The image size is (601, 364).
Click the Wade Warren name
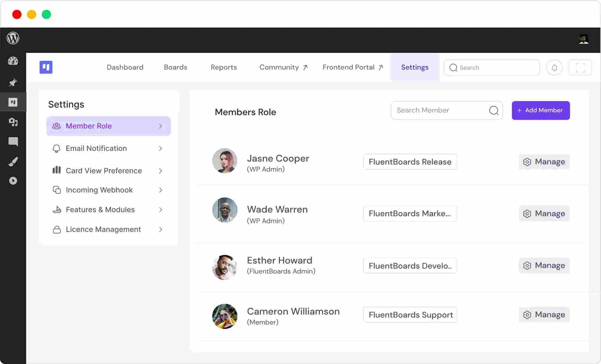pyautogui.click(x=277, y=209)
